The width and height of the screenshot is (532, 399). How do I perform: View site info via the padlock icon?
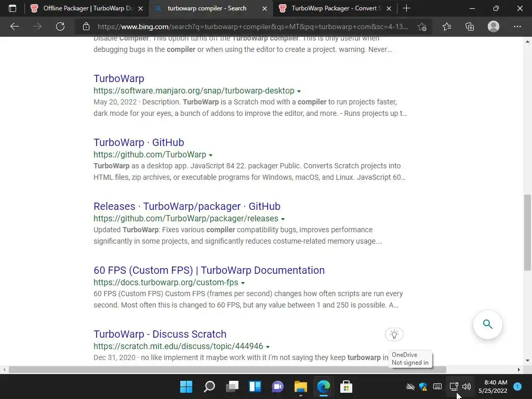click(86, 26)
